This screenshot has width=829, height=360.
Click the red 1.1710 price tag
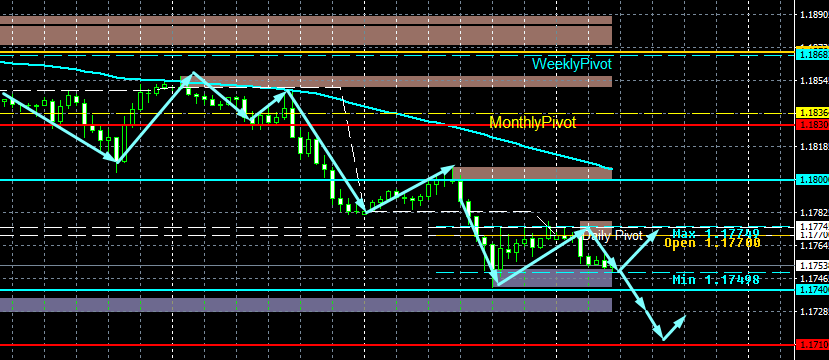tap(812, 345)
